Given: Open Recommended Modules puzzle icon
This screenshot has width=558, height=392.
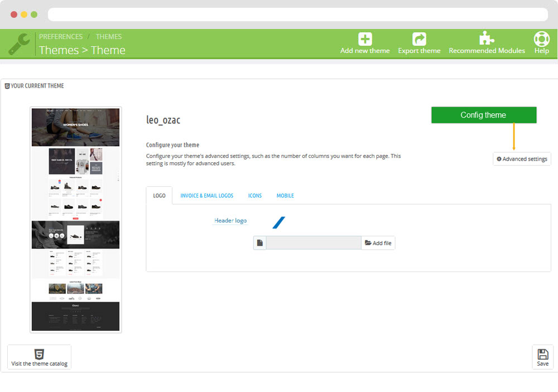Looking at the screenshot, I should (487, 38).
